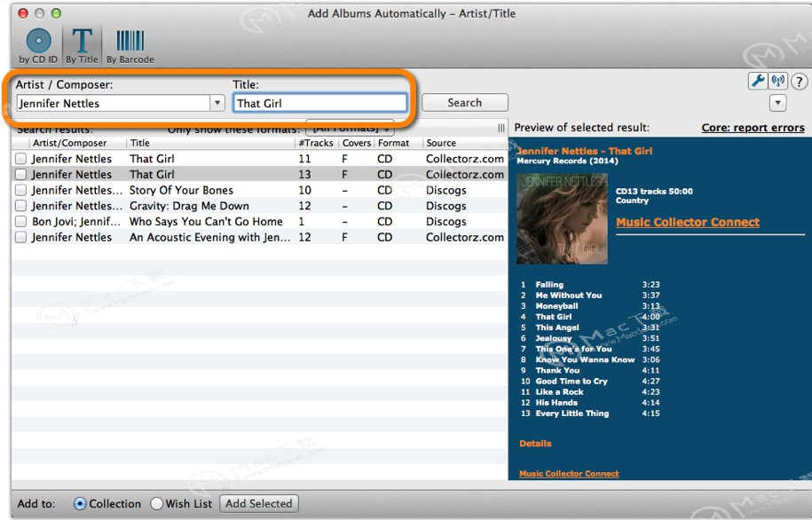This screenshot has width=812, height=520.
Task: Tick checkbox for That Girl with 11 tracks
Action: point(20,159)
